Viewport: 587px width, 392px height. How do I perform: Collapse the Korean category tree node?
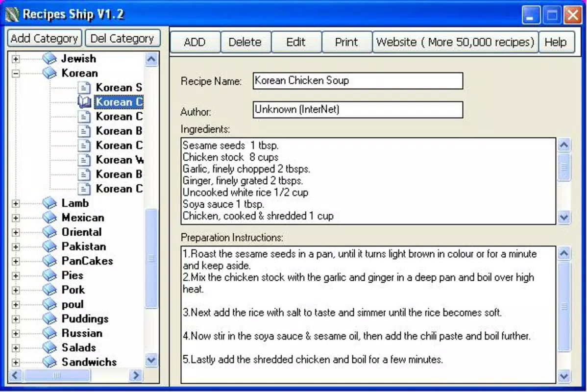click(16, 73)
